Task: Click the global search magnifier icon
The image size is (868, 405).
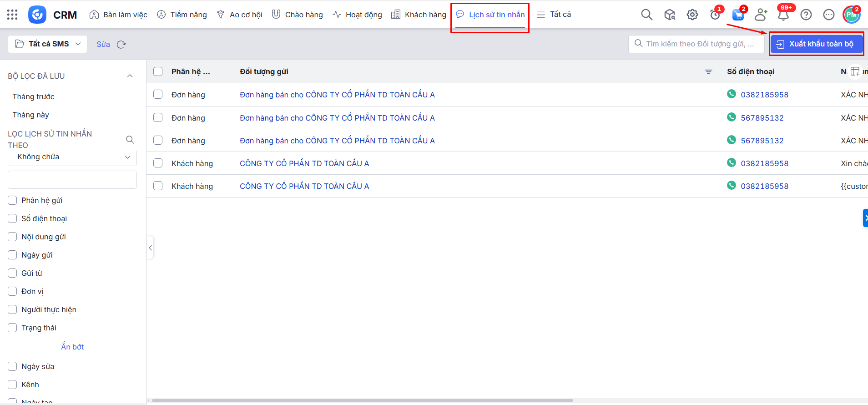Action: tap(646, 15)
